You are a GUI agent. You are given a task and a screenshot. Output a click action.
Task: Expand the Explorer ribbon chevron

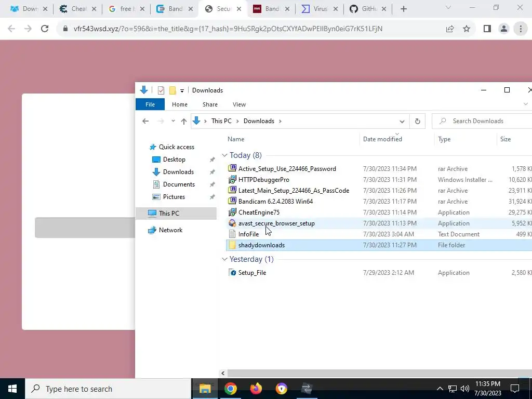point(526,104)
